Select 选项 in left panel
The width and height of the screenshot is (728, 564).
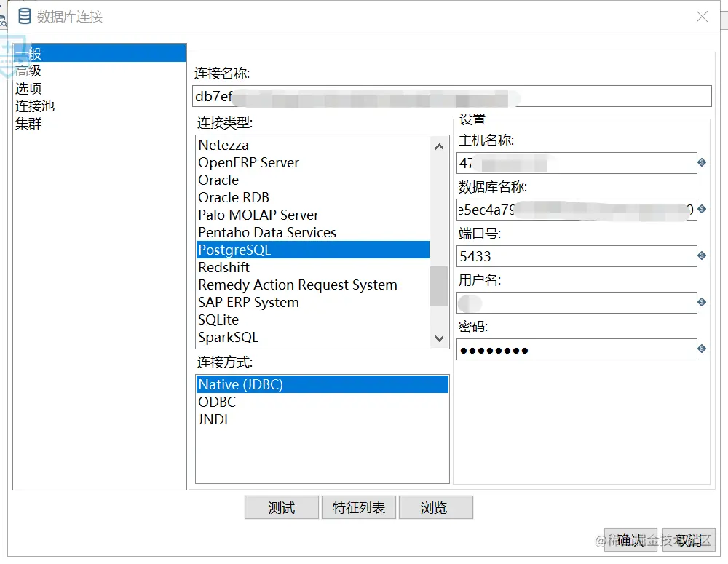click(28, 88)
